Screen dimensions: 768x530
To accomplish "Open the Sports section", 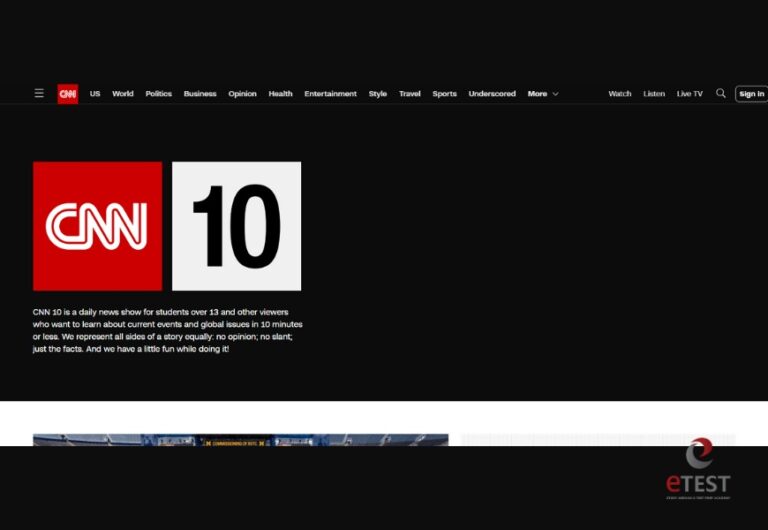I will [444, 94].
